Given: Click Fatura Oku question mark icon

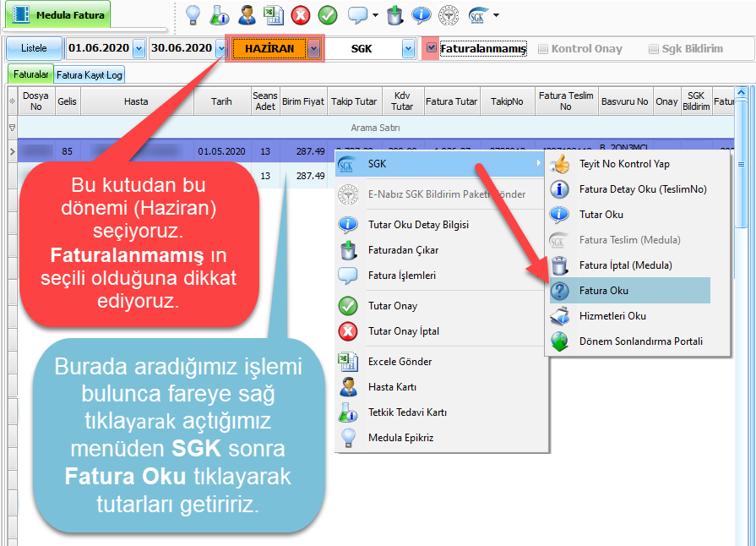Looking at the screenshot, I should [560, 291].
